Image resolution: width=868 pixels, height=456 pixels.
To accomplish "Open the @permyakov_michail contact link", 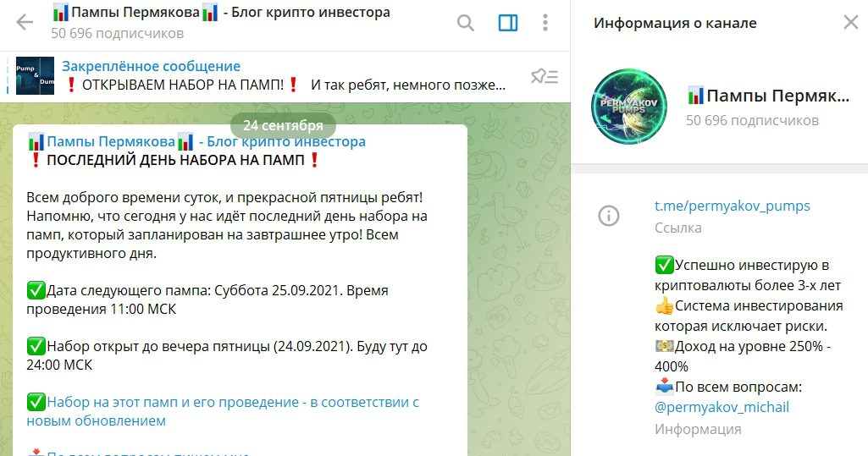I will [x=721, y=408].
